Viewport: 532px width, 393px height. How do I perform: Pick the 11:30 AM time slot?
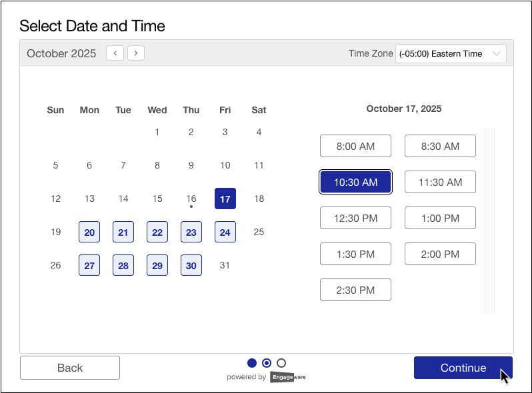click(x=440, y=182)
